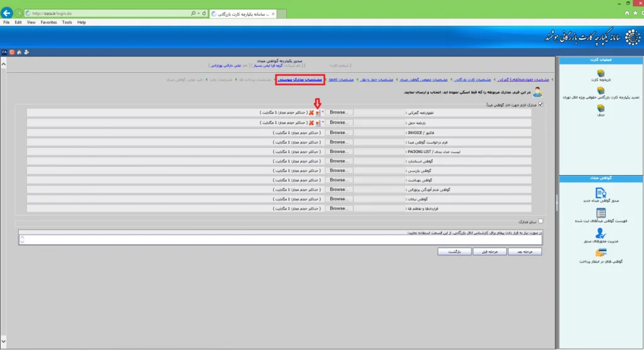Click the search magnifier in the address bar
This screenshot has height=350, width=644.
pos(193,13)
